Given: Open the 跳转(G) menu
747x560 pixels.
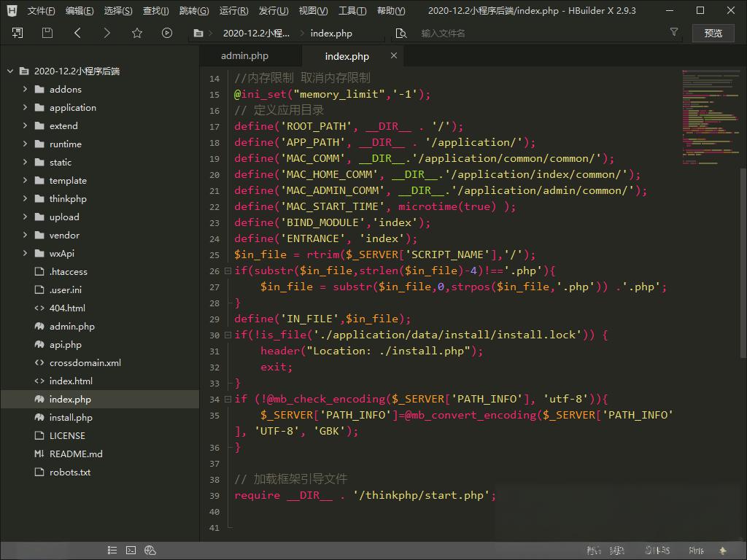Looking at the screenshot, I should 194,10.
